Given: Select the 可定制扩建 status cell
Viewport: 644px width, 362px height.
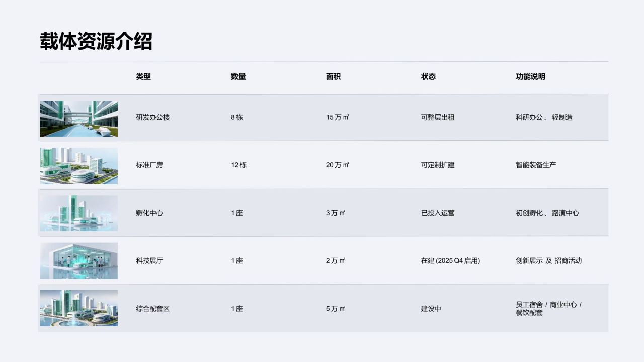Looking at the screenshot, I should (x=438, y=165).
